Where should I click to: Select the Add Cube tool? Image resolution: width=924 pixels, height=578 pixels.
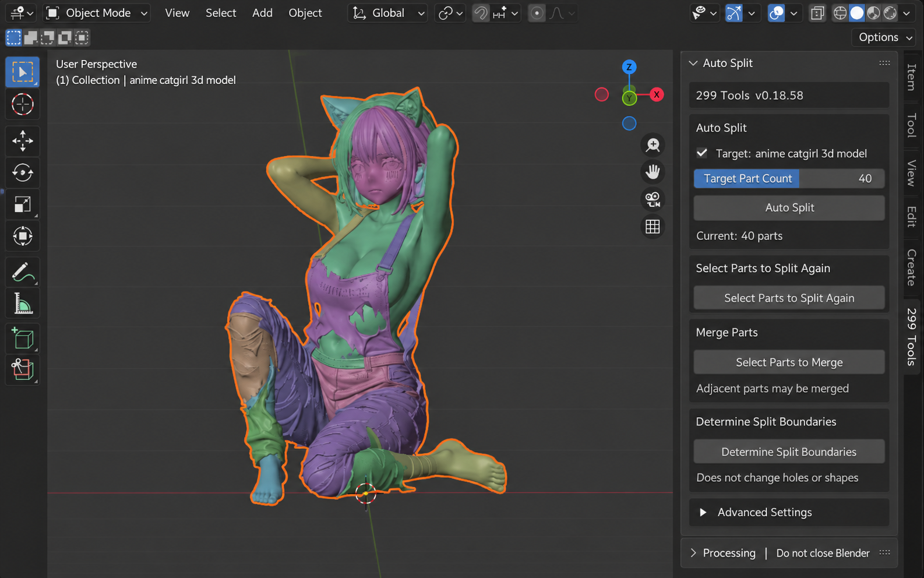pyautogui.click(x=23, y=339)
